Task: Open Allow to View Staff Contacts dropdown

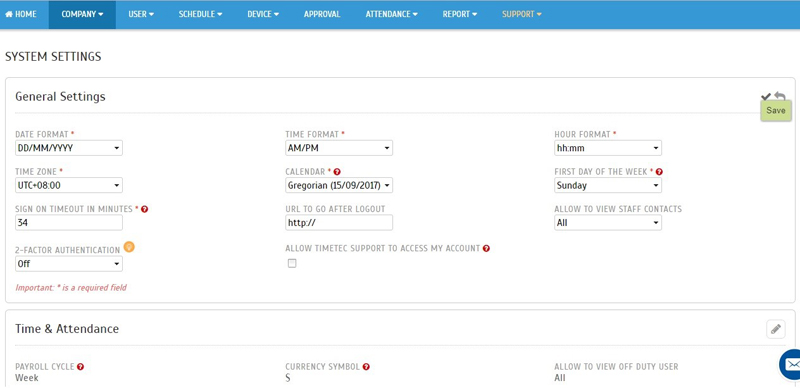Action: point(608,223)
